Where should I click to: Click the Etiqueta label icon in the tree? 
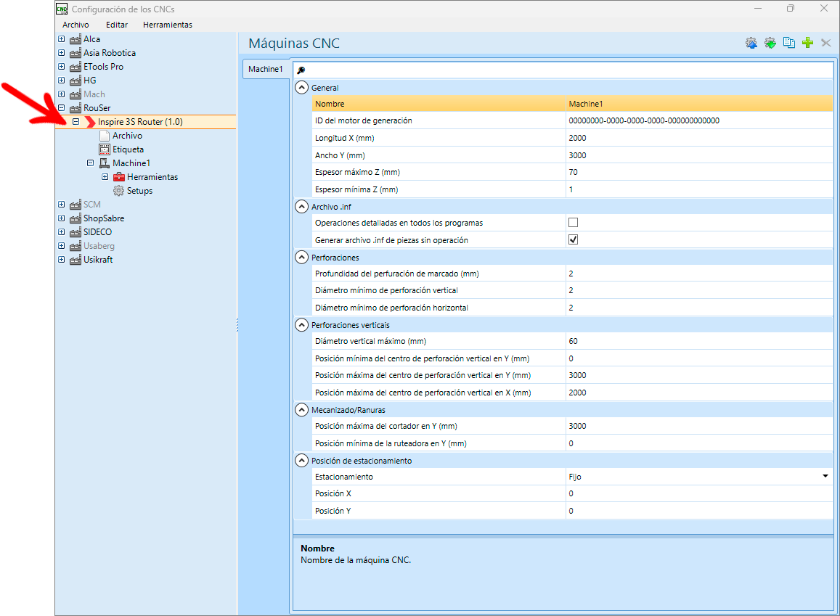pyautogui.click(x=105, y=149)
